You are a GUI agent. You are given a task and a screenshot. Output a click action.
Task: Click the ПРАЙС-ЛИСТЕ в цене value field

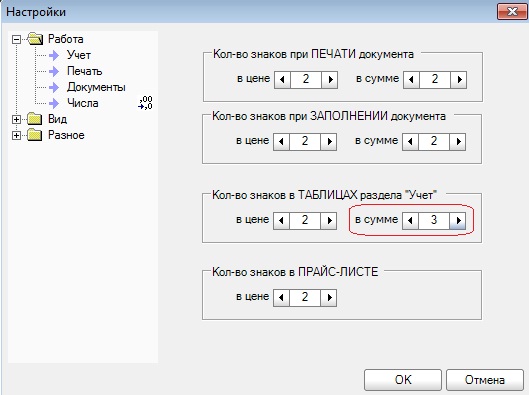[305, 298]
